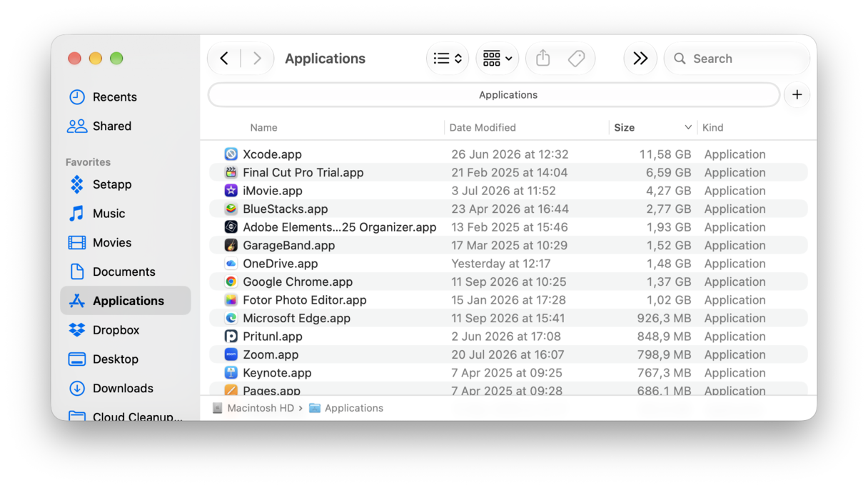
Task: Show more toolbar items with double chevron
Action: (640, 59)
